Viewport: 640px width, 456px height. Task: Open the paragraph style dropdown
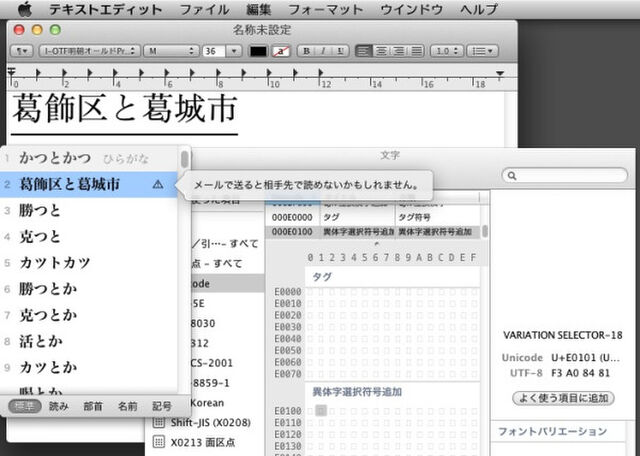click(23, 50)
